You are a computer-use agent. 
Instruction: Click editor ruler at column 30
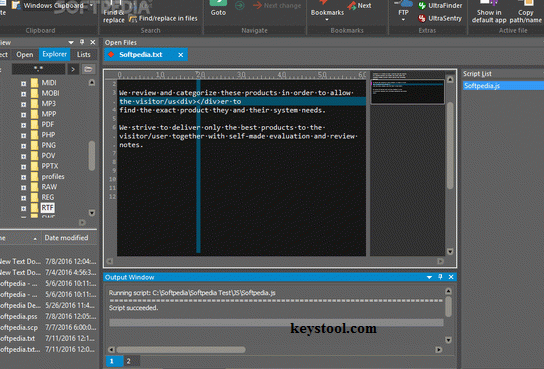point(241,75)
